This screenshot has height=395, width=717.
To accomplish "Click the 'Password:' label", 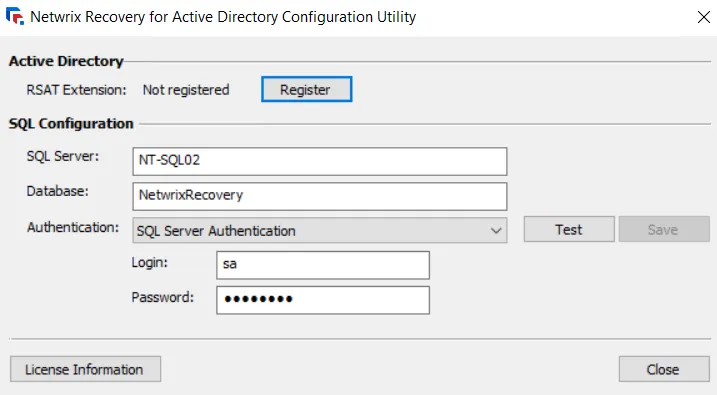I will 163,297.
